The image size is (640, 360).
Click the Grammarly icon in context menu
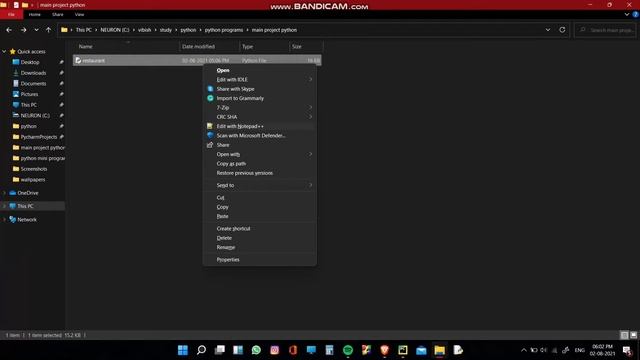click(x=210, y=98)
